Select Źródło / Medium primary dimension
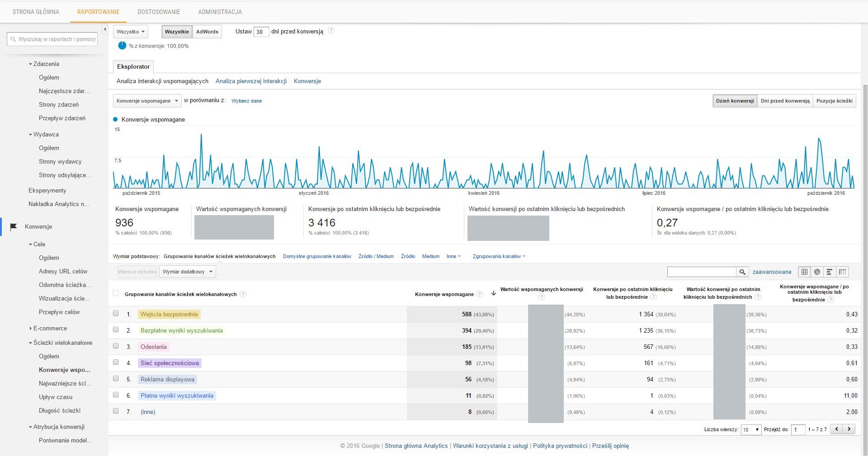This screenshot has height=456, width=868. pos(376,256)
